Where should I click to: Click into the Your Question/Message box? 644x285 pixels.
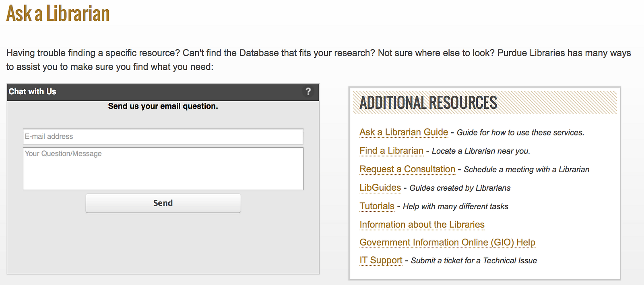click(163, 169)
